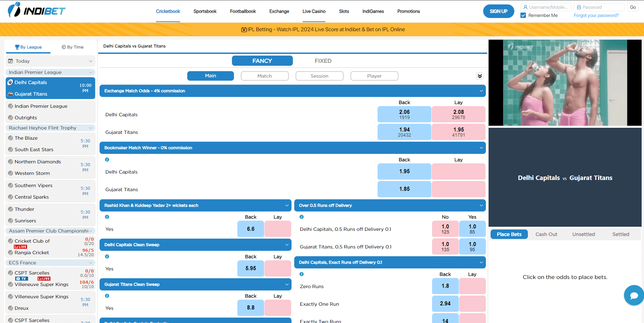Click the info icon under Bookmaker Match Winner
This screenshot has height=323, width=644.
(107, 159)
